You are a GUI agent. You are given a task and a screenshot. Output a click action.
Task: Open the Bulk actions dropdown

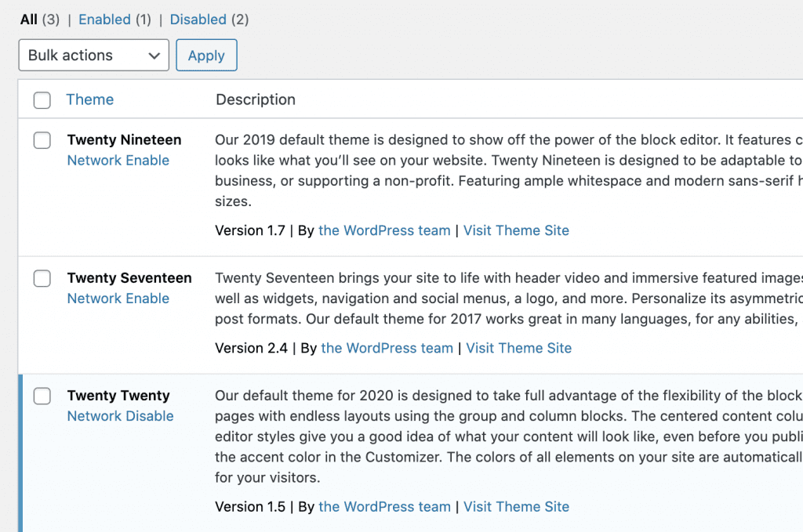point(93,55)
